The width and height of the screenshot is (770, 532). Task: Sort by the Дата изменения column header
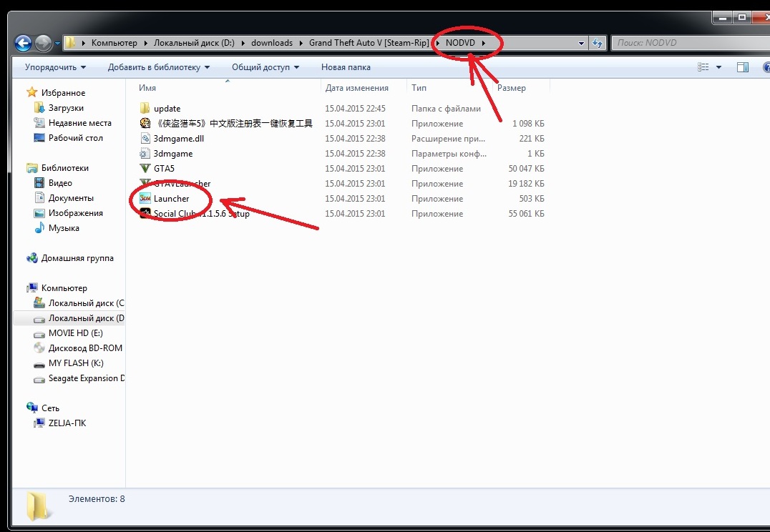tap(356, 88)
